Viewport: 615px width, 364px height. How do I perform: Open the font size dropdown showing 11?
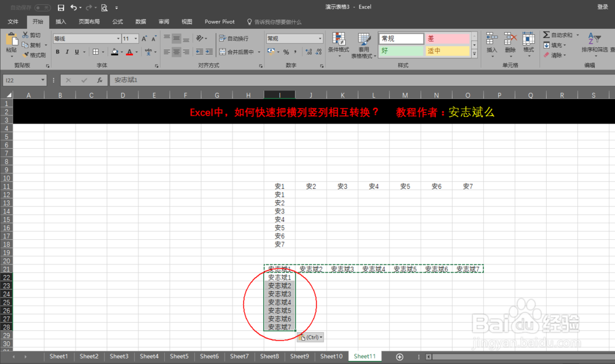[136, 39]
